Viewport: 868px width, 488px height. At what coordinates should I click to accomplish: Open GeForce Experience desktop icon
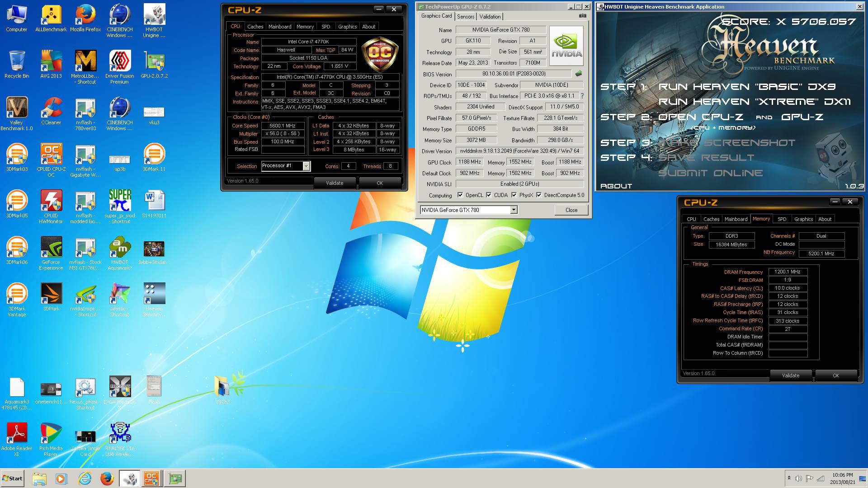coord(51,253)
